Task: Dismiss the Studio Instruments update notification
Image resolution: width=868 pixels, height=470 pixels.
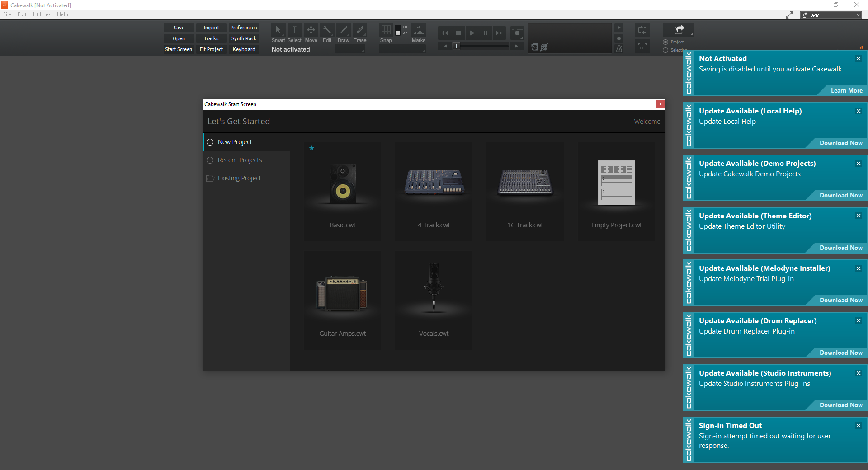Action: [859, 373]
